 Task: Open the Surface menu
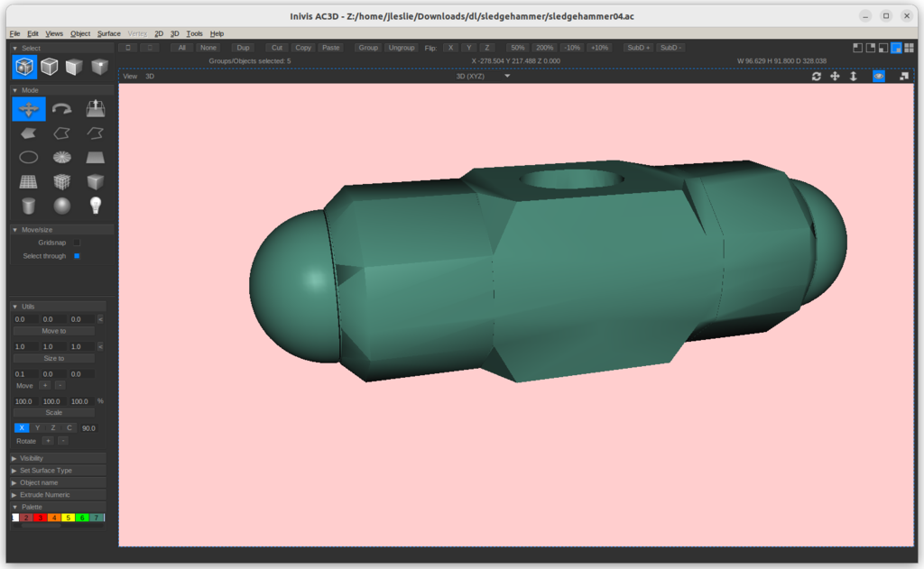[x=108, y=33]
